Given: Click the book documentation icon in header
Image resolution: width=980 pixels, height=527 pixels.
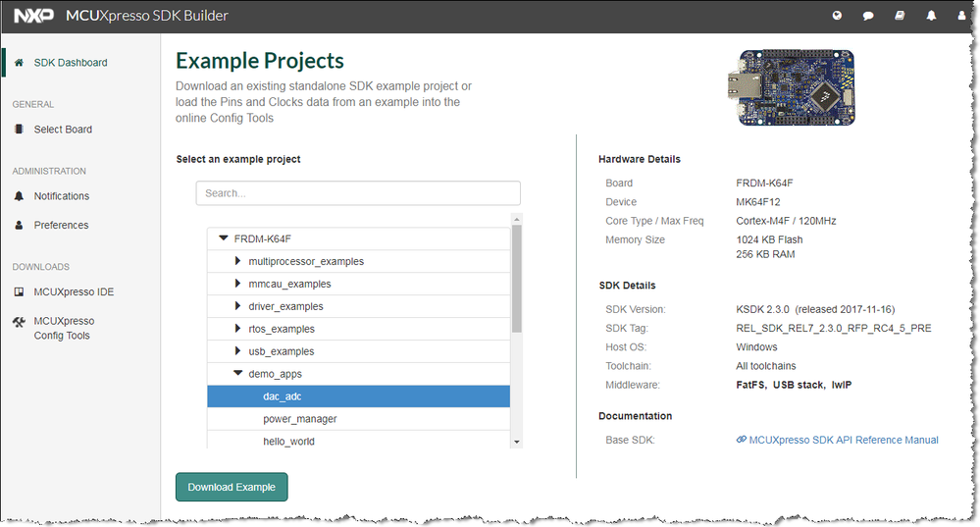Looking at the screenshot, I should [900, 16].
